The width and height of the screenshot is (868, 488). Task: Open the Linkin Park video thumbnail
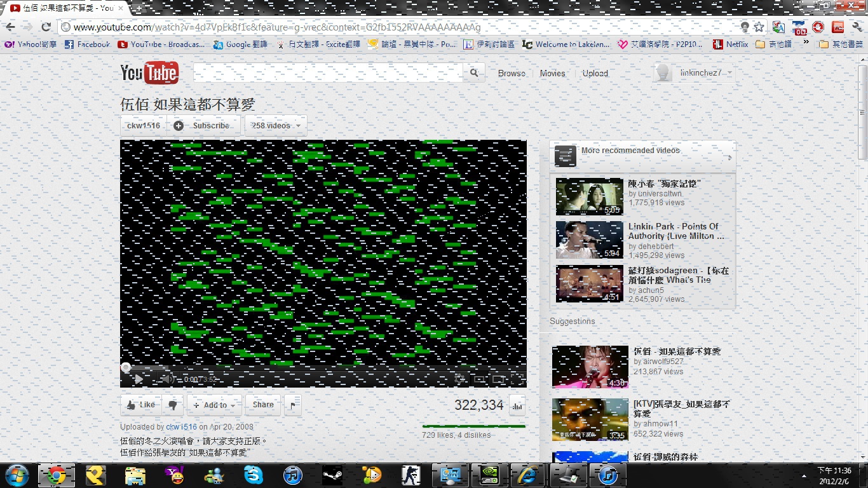pos(590,240)
